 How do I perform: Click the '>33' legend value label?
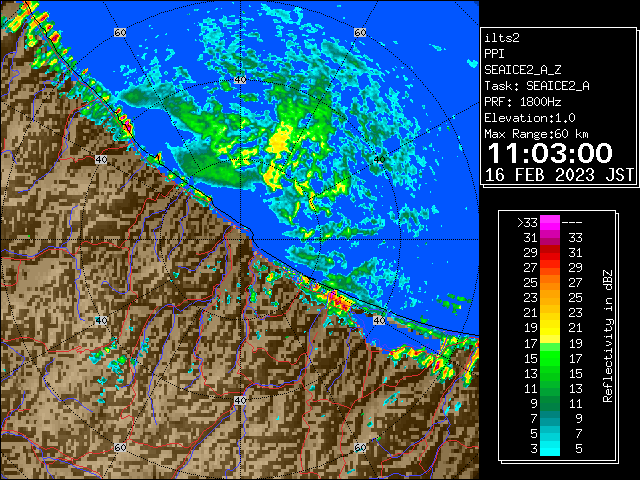[x=527, y=223]
